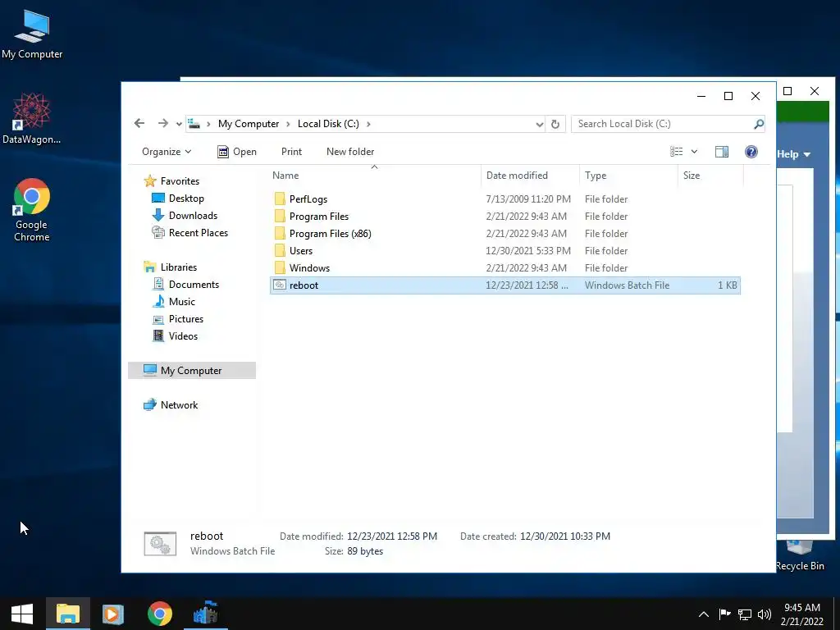840x630 pixels.
Task: Change the view layout icon
Action: click(x=677, y=152)
